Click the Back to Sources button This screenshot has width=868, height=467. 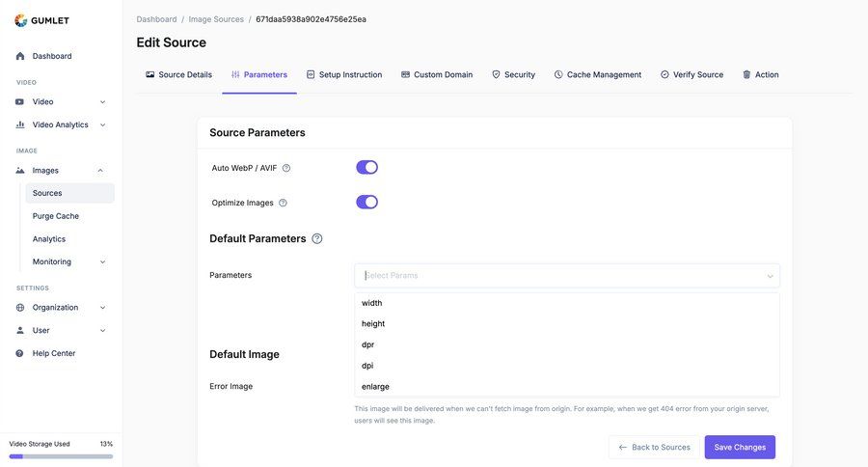pyautogui.click(x=654, y=447)
